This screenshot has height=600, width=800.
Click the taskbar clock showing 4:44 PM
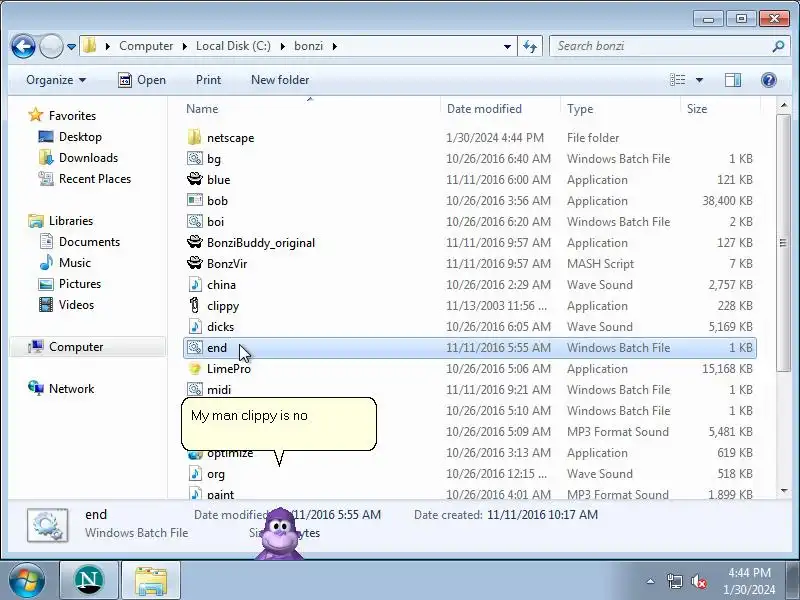point(749,581)
